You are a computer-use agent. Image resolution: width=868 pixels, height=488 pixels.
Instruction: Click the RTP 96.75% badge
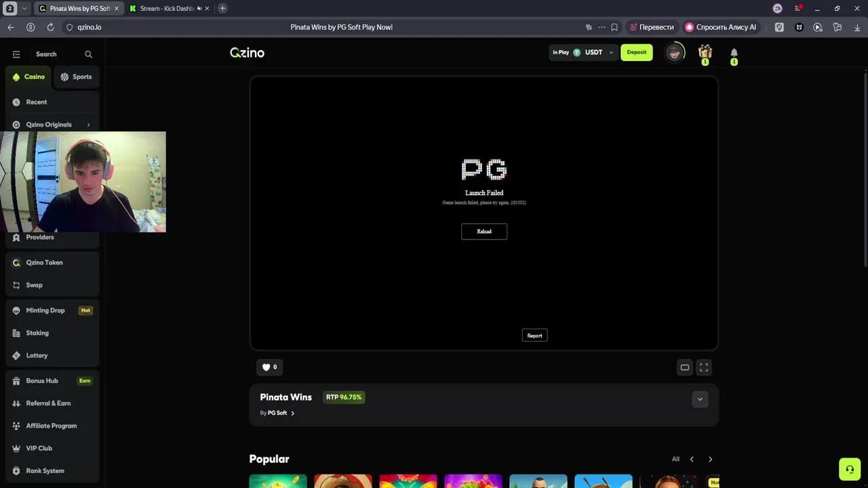pos(344,397)
